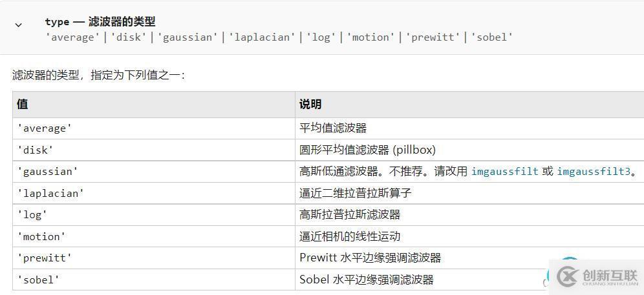Click the 创新互联 watermark logo icon
644x295 pixels.
click(x=568, y=278)
